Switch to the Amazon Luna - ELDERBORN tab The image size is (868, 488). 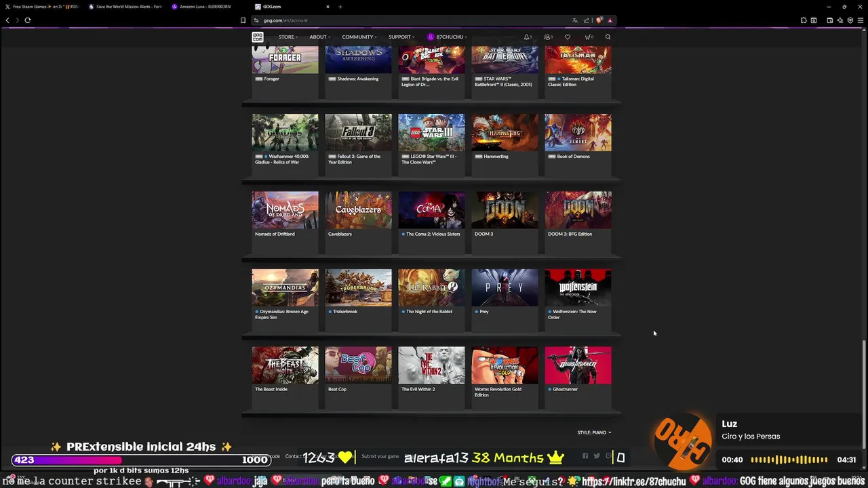point(208,7)
